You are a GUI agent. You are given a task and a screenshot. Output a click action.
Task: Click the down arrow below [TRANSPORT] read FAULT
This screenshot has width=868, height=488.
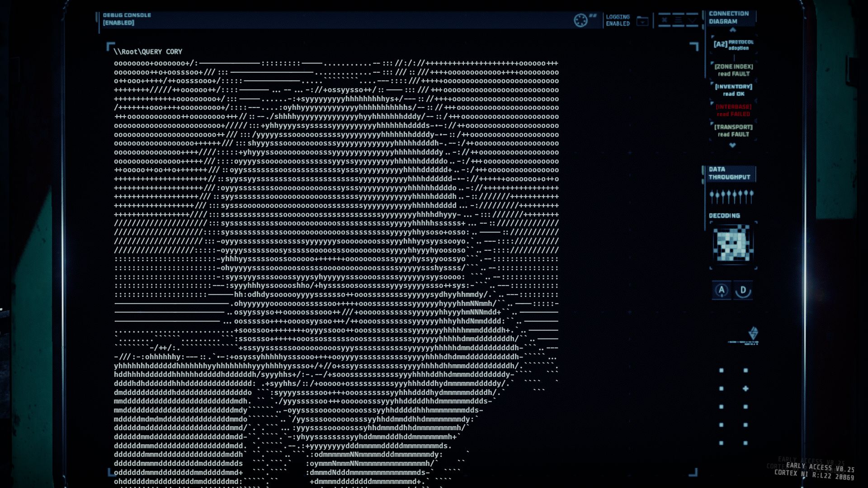point(733,145)
